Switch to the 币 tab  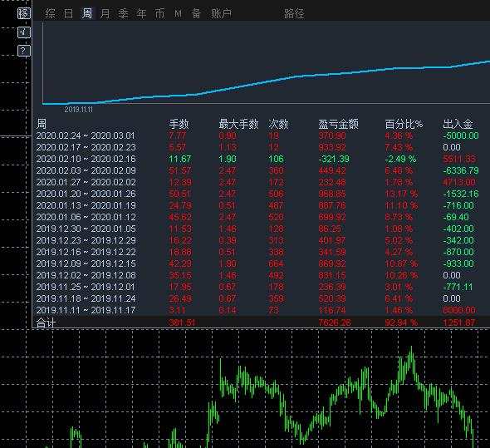tap(159, 13)
